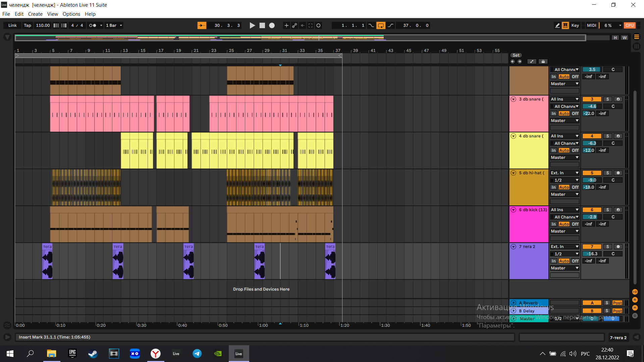Toggle the Mixer section M button
The height and width of the screenshot is (362, 644).
[x=635, y=308]
